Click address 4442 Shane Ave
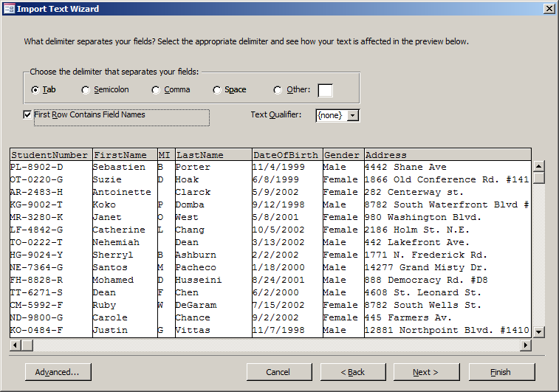The height and width of the screenshot is (392, 559). tap(405, 167)
